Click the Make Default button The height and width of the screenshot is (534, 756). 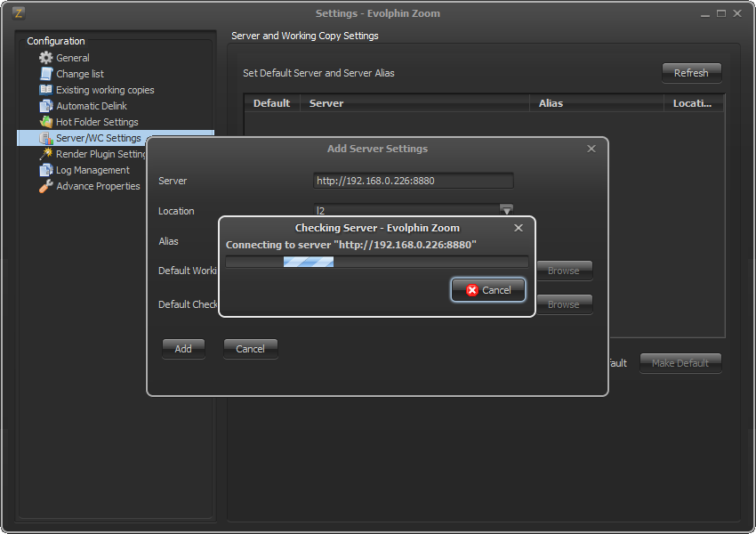pos(680,363)
